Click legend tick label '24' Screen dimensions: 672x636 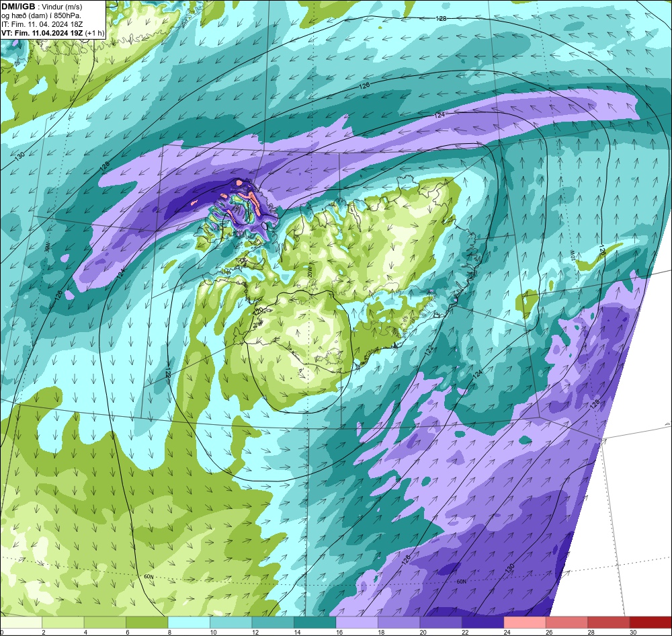click(507, 632)
